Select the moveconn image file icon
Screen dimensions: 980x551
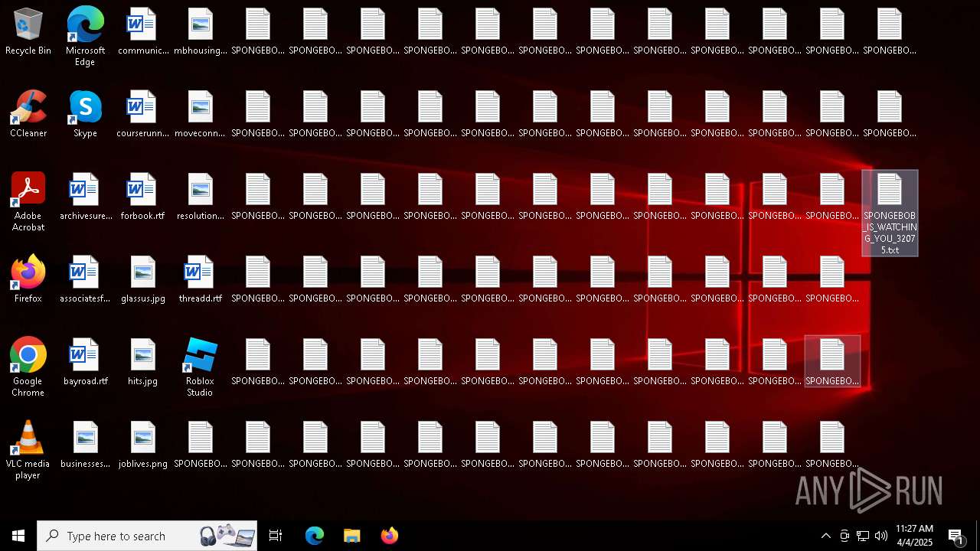click(200, 114)
